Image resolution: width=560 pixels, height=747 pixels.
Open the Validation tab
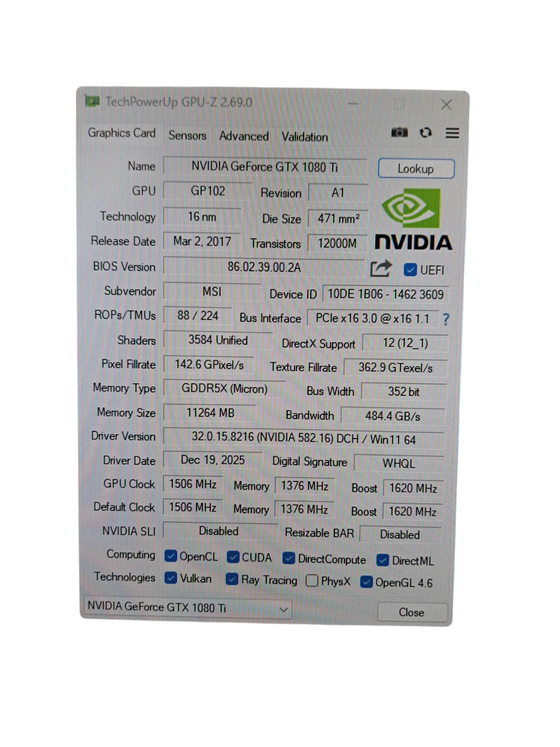point(305,137)
